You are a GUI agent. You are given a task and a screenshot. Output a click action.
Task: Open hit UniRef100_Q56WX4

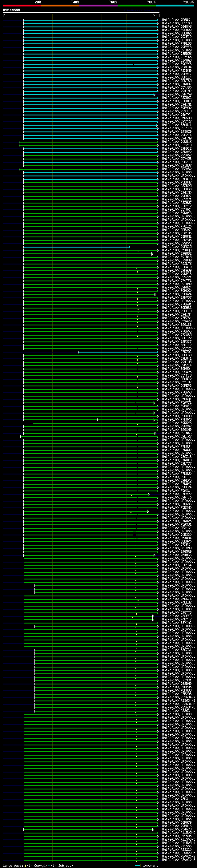(177, 20)
